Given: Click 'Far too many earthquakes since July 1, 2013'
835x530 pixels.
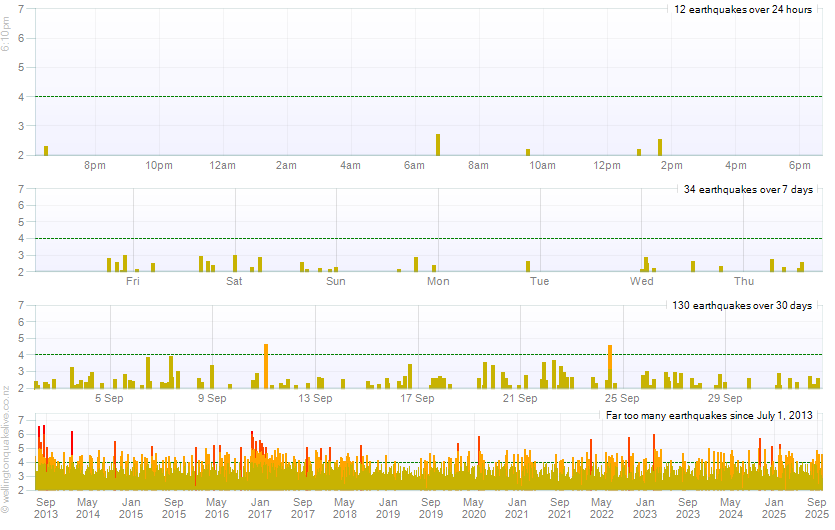Looking at the screenshot, I should point(709,415).
